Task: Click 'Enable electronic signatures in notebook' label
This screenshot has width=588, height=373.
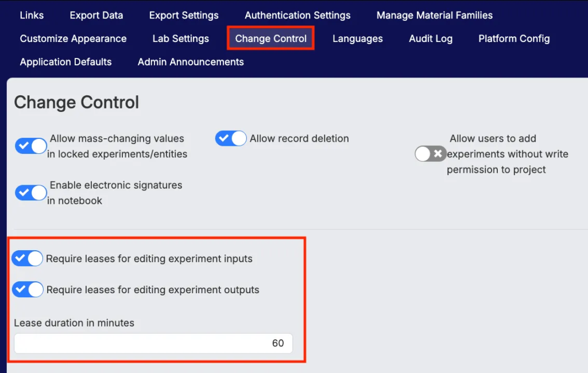Action: point(115,193)
